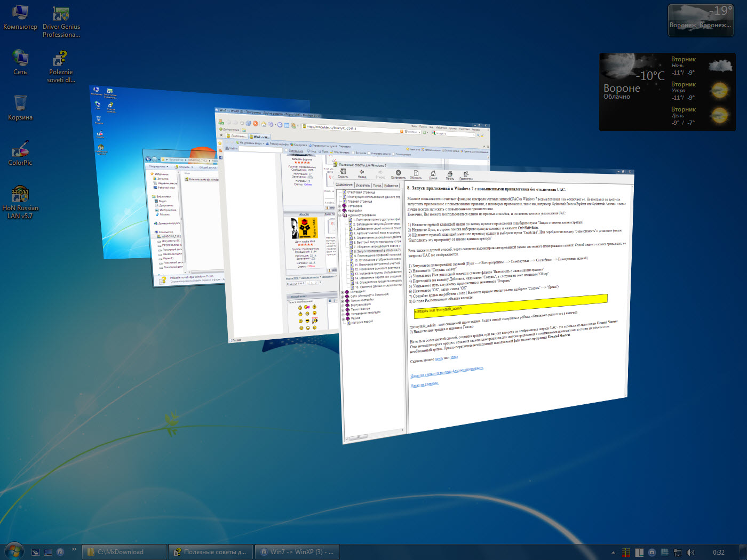Launch the ColorPic desktop shortcut

(20, 153)
